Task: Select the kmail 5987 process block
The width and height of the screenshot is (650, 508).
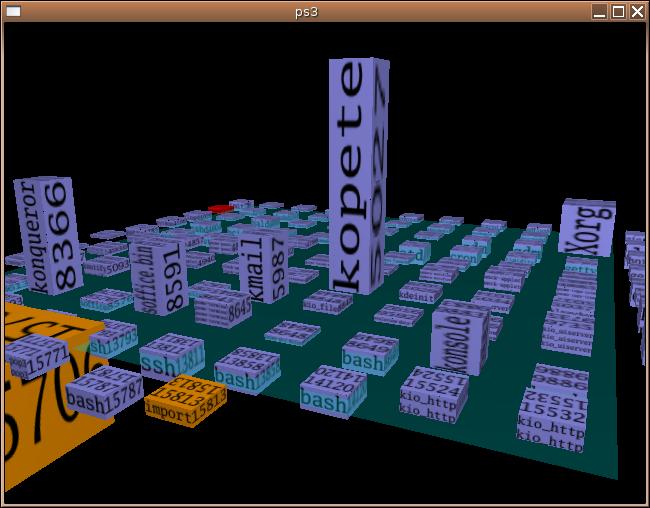Action: 262,268
